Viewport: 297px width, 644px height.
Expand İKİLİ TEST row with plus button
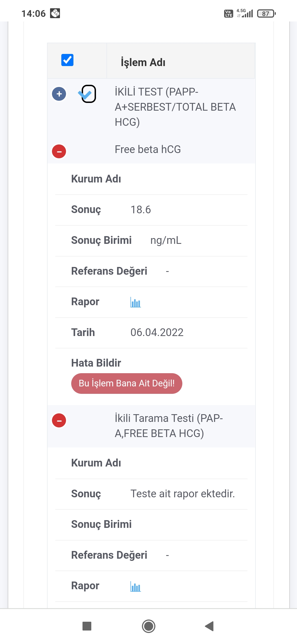coord(59,94)
